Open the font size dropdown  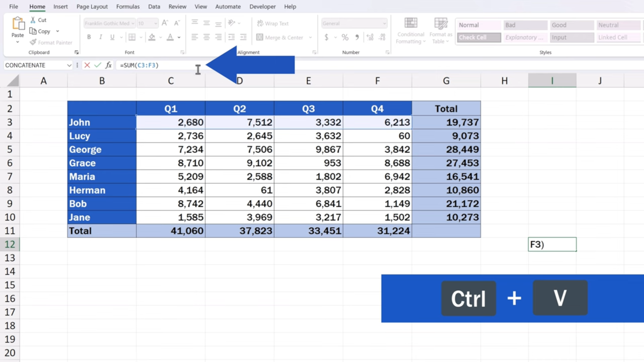(x=156, y=23)
